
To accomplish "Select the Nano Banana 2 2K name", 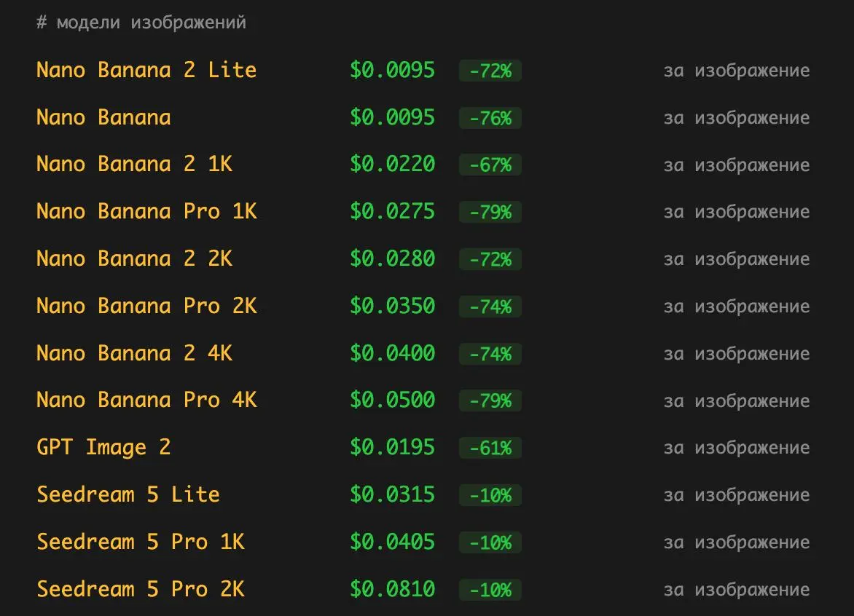I will tap(135, 259).
